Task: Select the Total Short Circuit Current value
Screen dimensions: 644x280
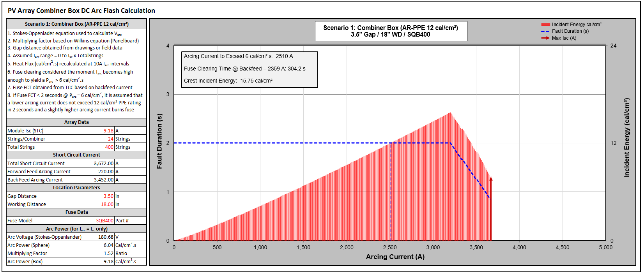Action: click(101, 164)
